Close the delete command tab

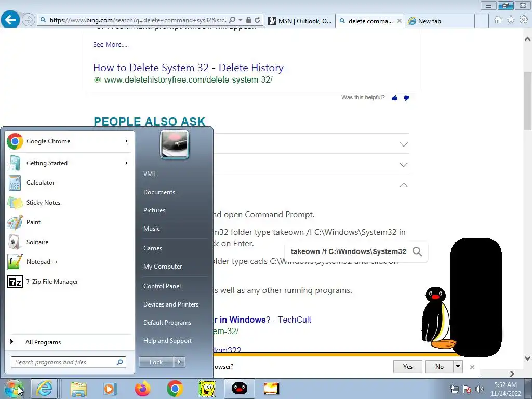400,21
